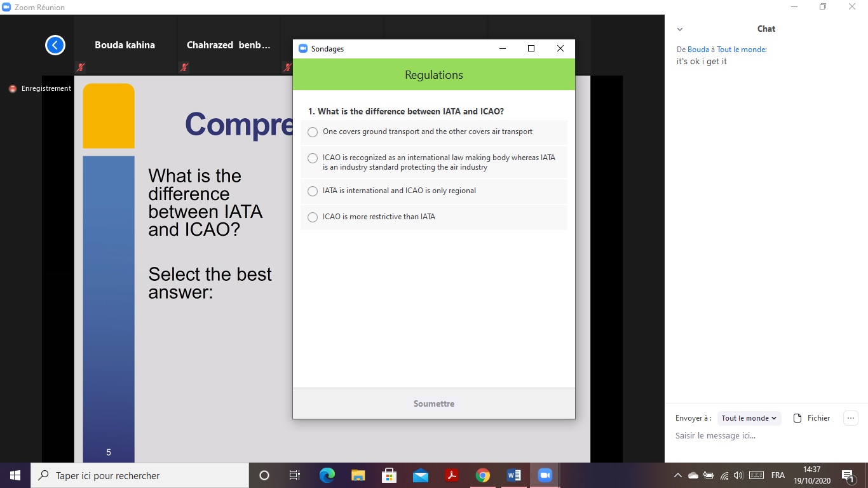Open Cortana circle icon on taskbar
868x488 pixels.
(x=264, y=475)
